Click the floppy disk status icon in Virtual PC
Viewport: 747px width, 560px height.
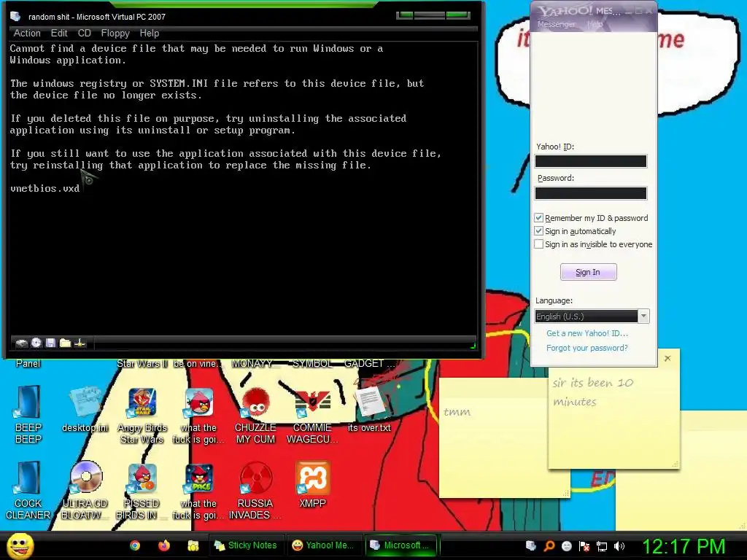50,343
